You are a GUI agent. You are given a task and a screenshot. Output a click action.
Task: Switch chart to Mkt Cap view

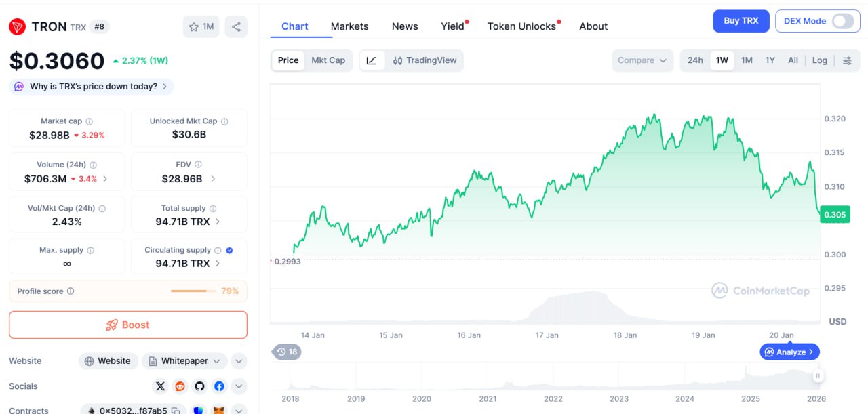(x=328, y=60)
